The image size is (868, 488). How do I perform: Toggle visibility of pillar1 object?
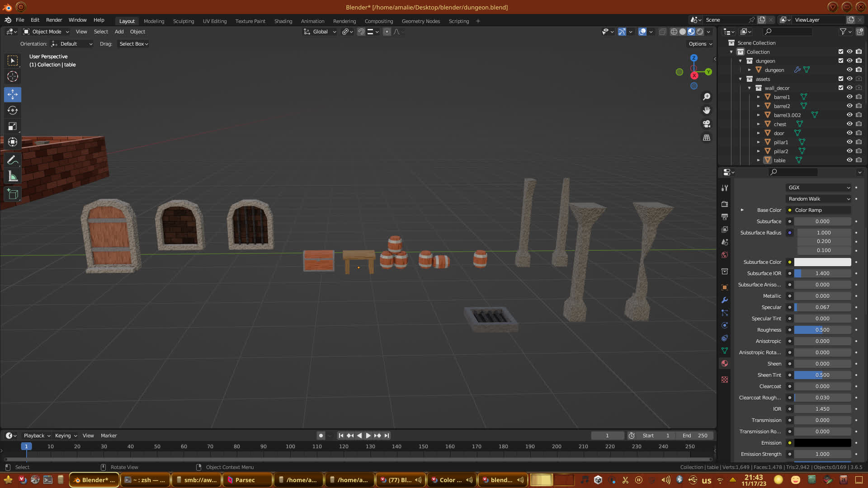pos(849,142)
